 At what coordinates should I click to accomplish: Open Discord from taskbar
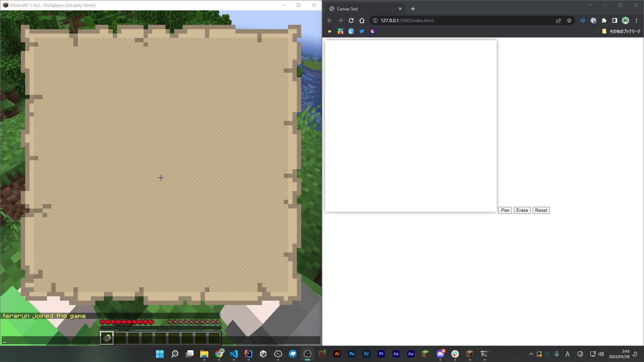(x=440, y=354)
